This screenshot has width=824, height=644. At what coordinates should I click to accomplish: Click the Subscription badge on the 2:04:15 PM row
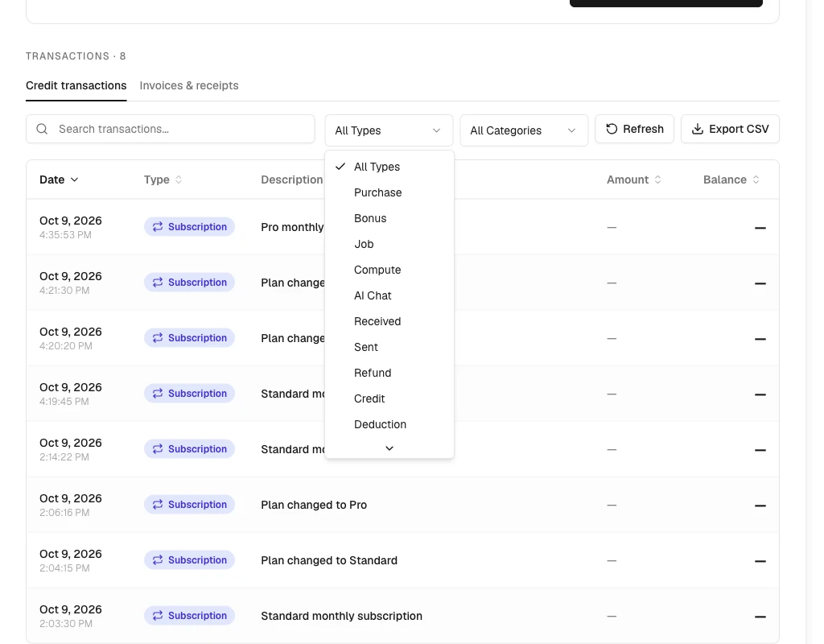[189, 560]
